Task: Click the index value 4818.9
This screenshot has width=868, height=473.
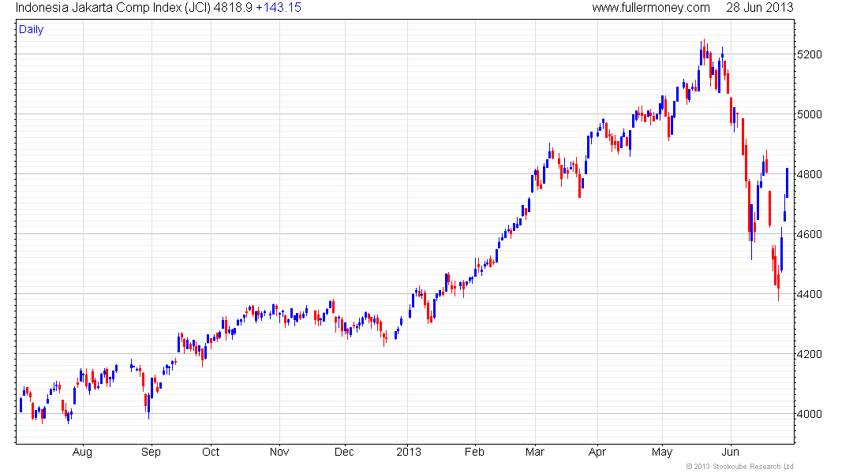Action: (x=233, y=8)
